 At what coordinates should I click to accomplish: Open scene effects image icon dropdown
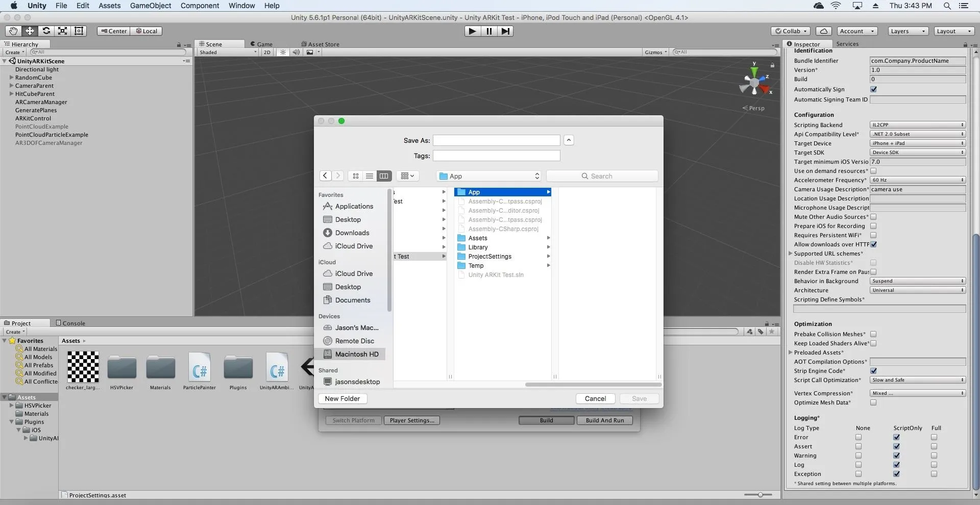312,52
